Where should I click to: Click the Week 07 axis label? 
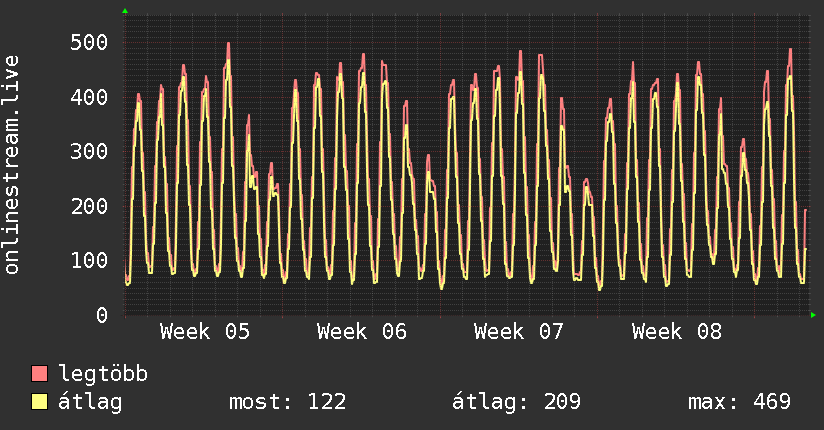click(519, 332)
